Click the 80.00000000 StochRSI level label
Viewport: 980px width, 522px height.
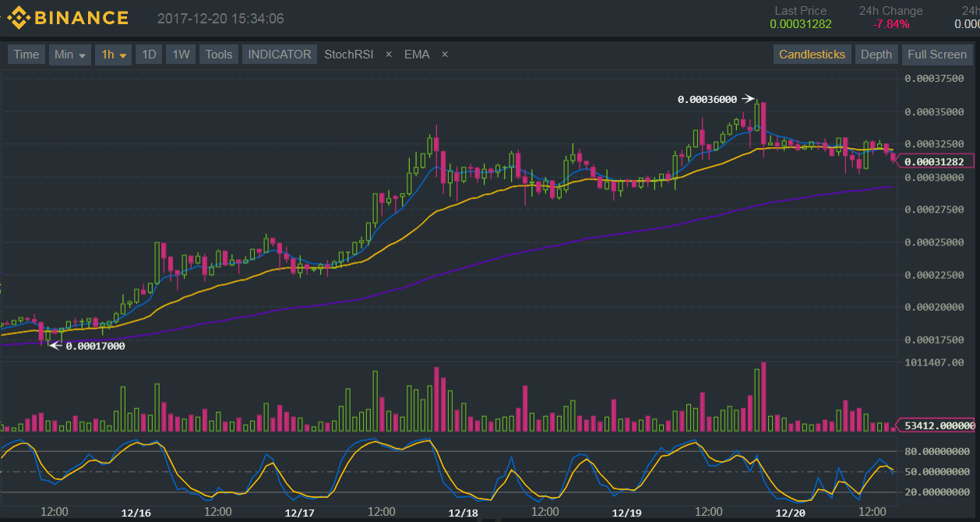[x=938, y=451]
